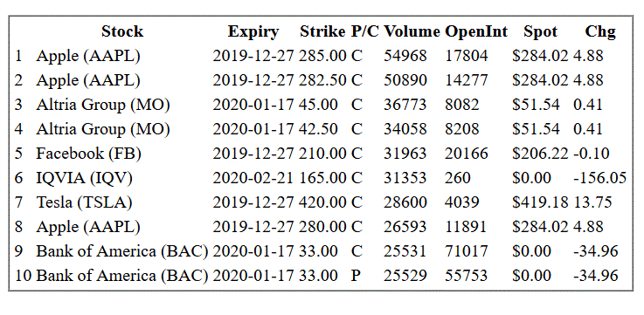Click the P/C column header
Image resolution: width=644 pixels, height=315 pixels.
(364, 31)
